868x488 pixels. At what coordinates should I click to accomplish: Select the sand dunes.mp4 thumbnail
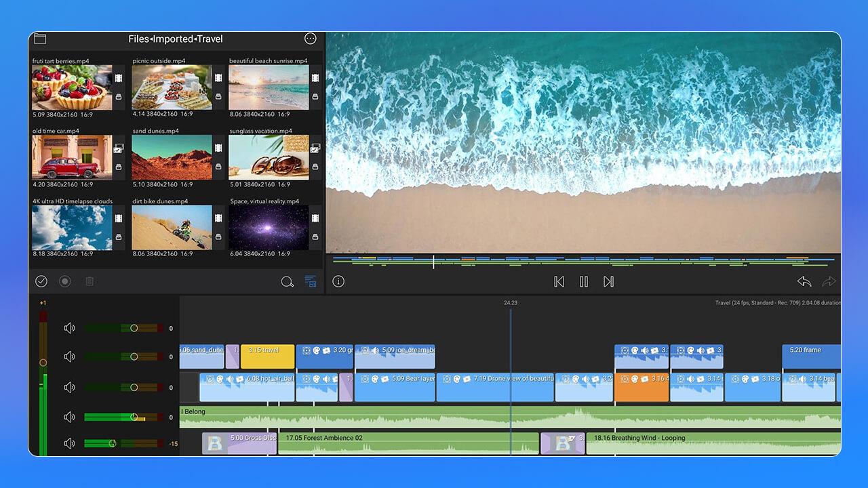point(172,157)
